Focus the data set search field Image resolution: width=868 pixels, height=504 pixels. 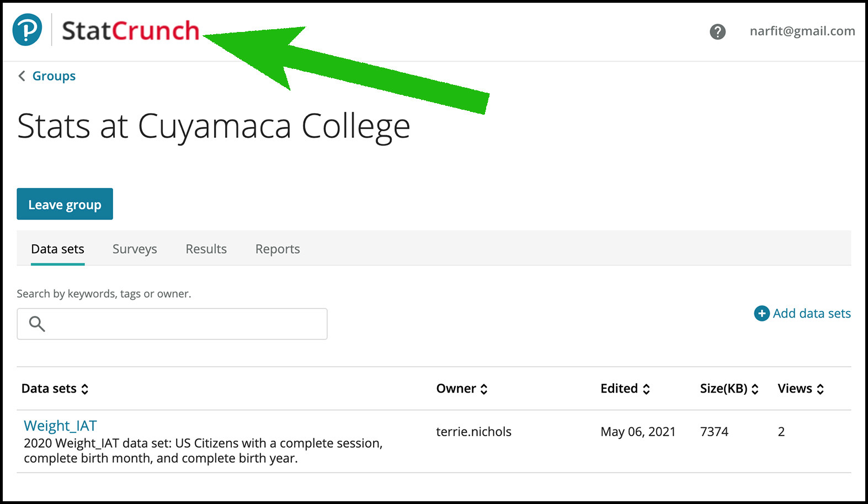click(x=172, y=324)
